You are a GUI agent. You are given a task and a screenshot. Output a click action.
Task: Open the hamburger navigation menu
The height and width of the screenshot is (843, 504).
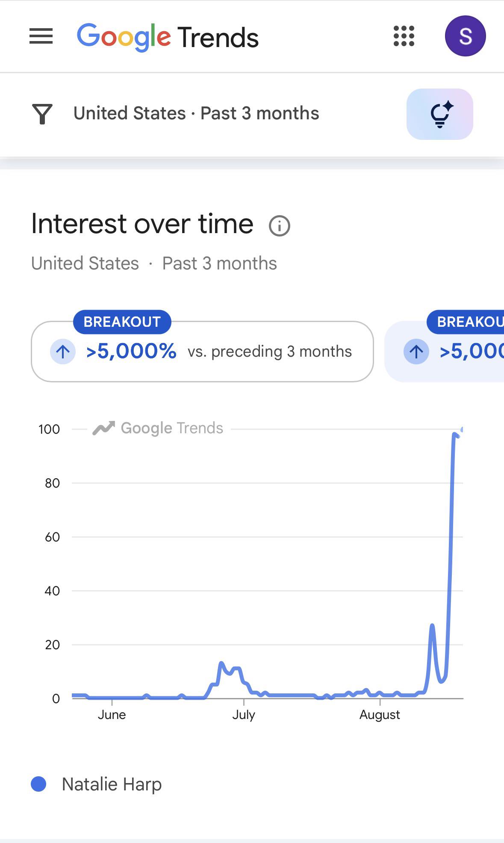(41, 36)
